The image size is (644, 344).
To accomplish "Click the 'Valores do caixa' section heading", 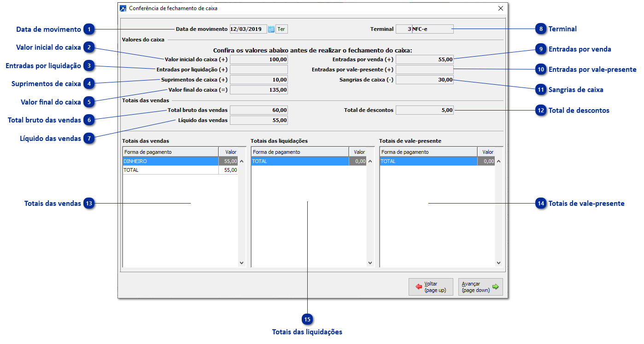I will click(x=143, y=40).
